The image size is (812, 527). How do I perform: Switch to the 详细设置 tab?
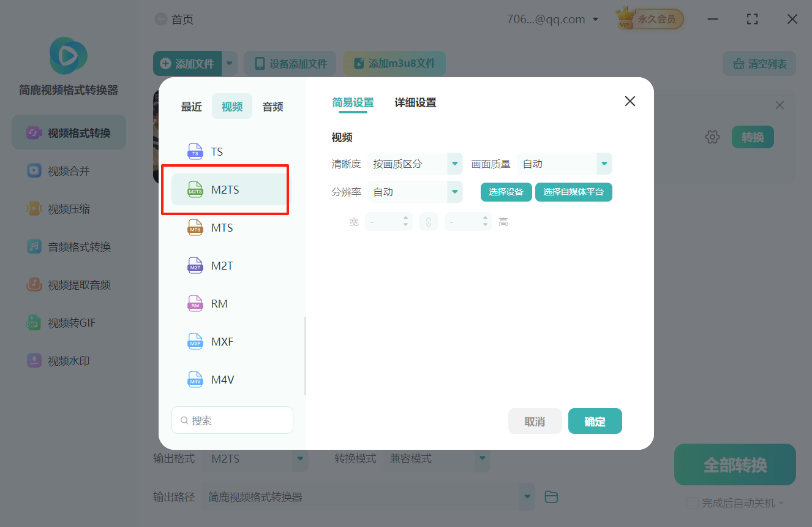[415, 103]
